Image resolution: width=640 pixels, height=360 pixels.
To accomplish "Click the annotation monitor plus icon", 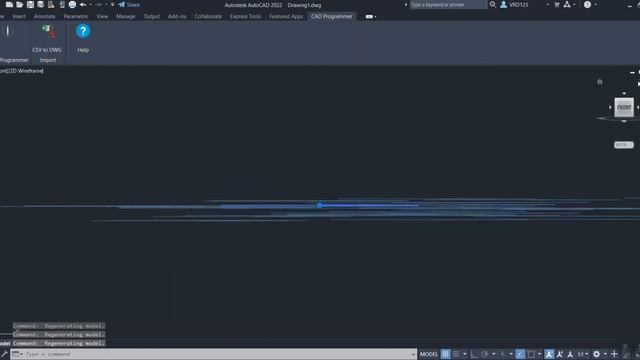I will (x=614, y=354).
